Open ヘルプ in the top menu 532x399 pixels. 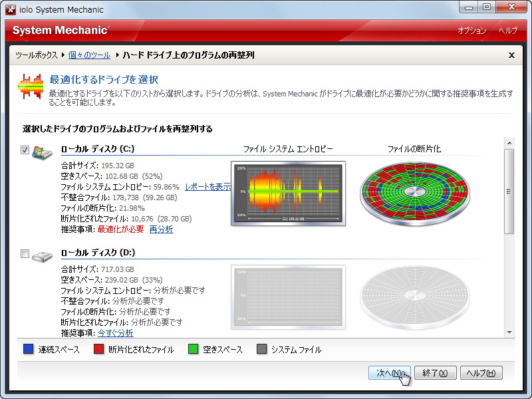pos(507,31)
